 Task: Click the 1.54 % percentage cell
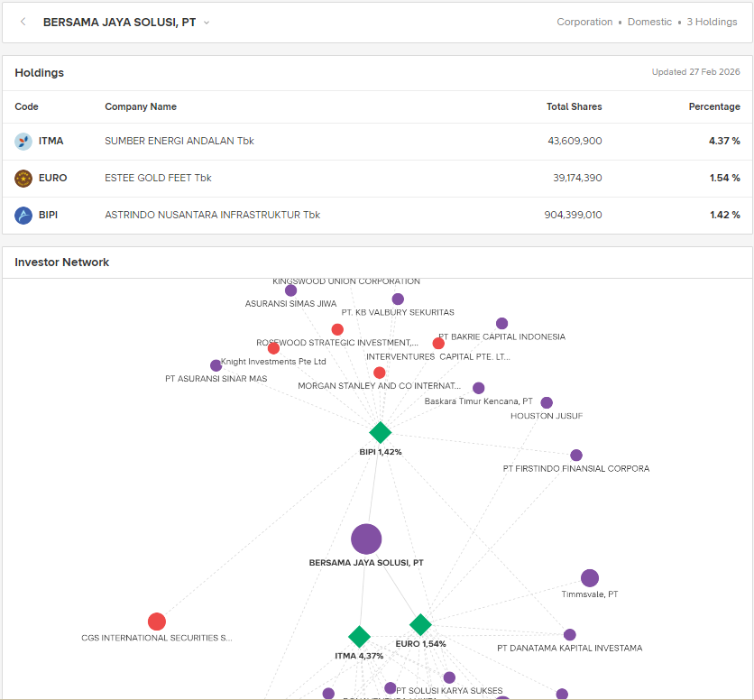point(724,178)
